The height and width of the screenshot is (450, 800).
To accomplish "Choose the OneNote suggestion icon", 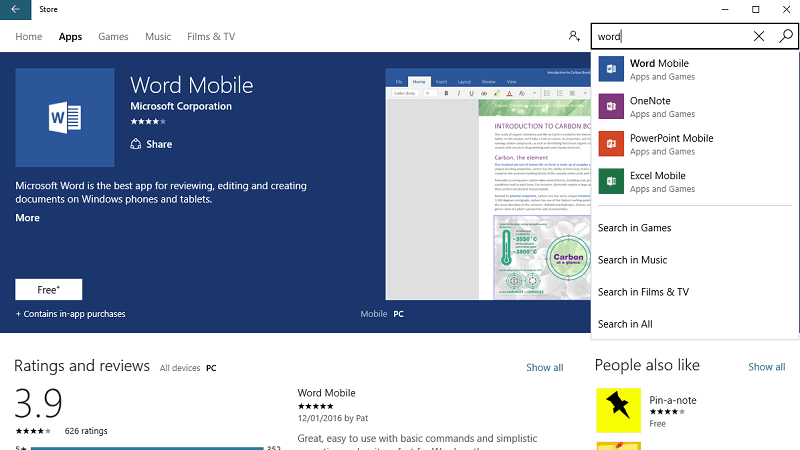I will (611, 106).
